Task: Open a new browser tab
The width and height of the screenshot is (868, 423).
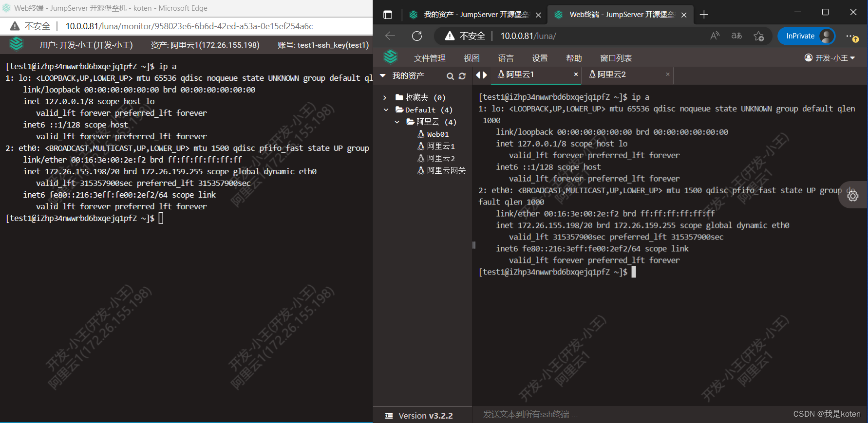Action: 704,15
